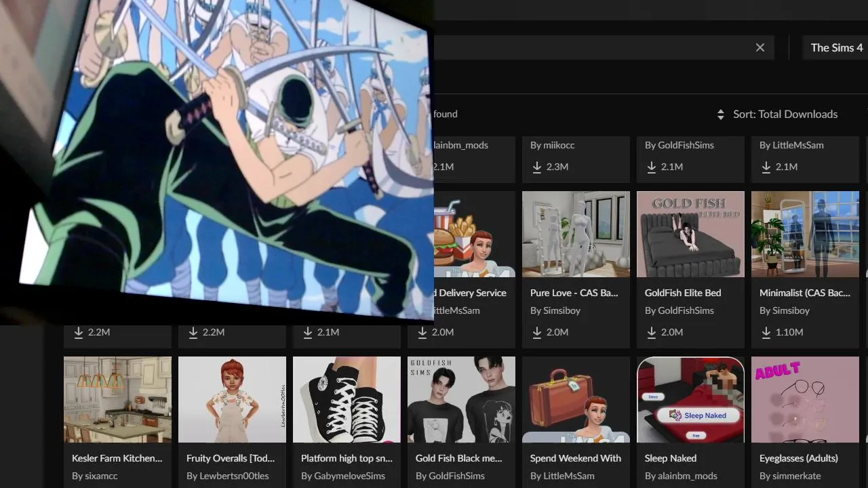Click the 'found' results count text

point(446,114)
